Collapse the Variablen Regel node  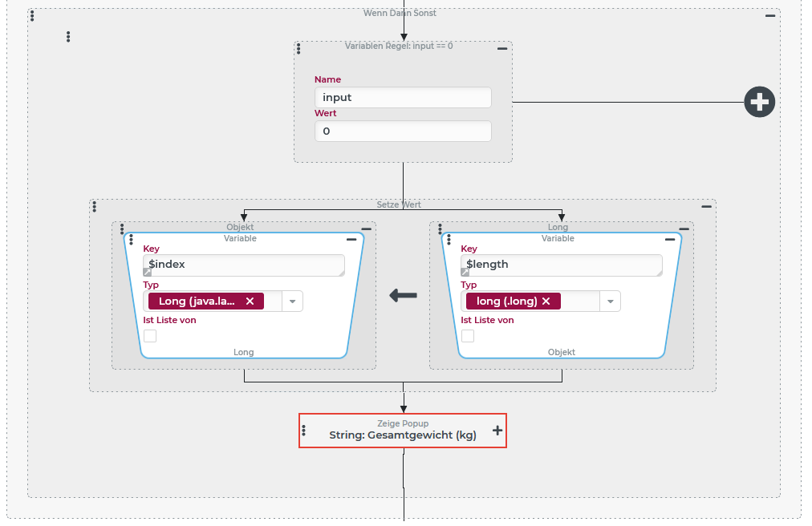pyautogui.click(x=502, y=49)
